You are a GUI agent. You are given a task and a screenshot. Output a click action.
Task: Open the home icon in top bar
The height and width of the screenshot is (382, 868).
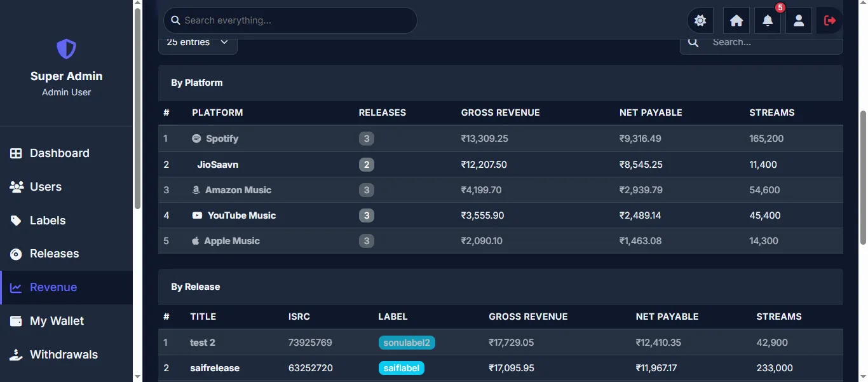tap(736, 20)
